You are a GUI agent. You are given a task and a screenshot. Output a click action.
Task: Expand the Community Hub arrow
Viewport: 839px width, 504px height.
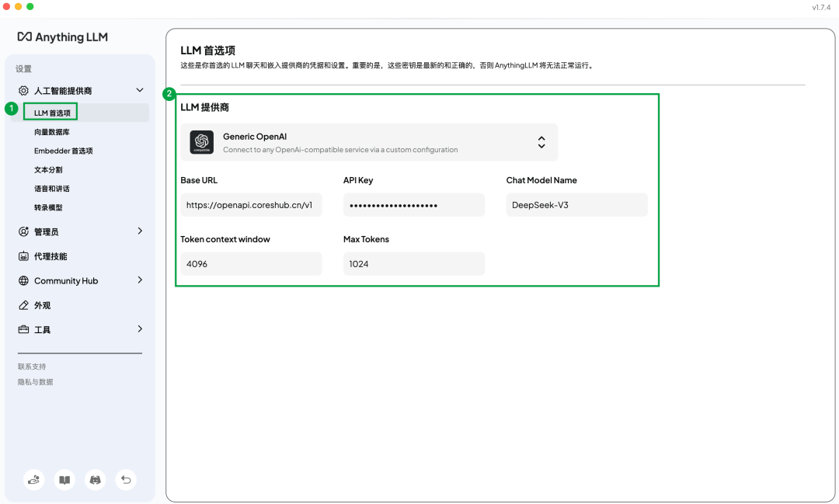(140, 280)
